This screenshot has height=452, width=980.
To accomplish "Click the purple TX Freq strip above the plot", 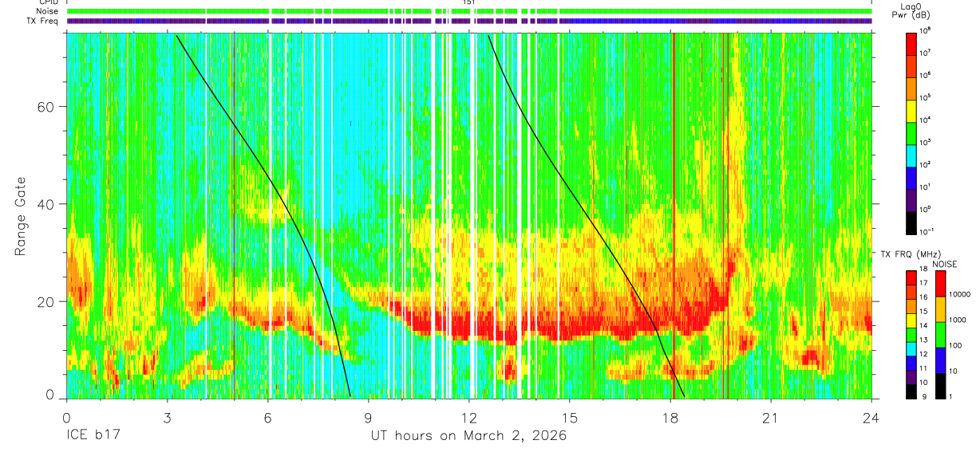I will [469, 21].
